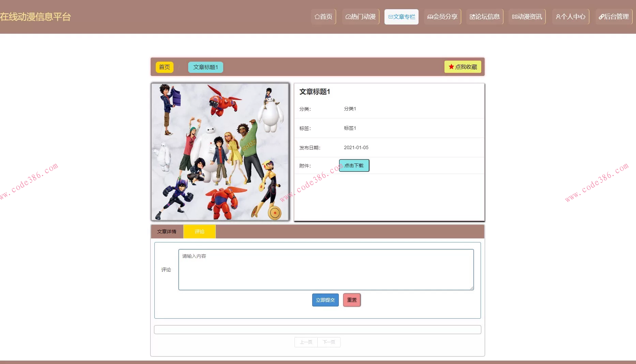Screen dimensions: 636x364
Task: Select the home icon in navigation bar
Action: pyautogui.click(x=317, y=16)
